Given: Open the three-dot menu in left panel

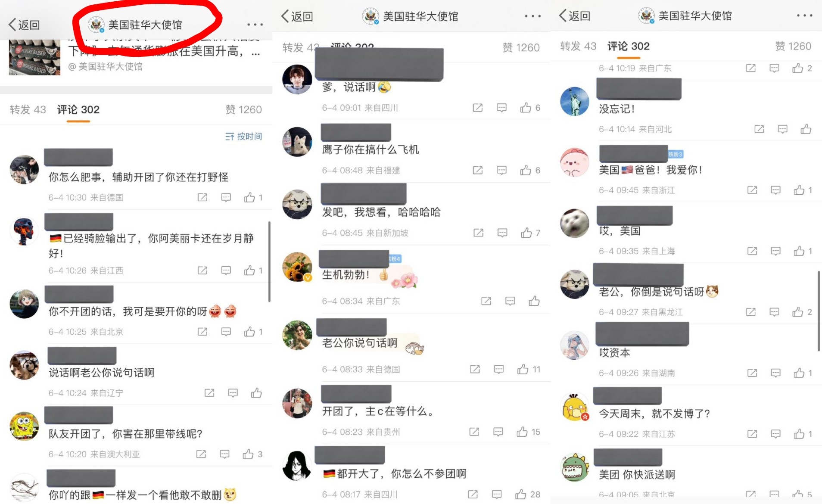Looking at the screenshot, I should pos(255,25).
